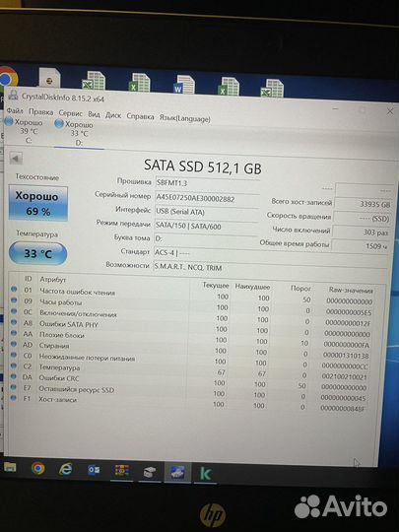Click the 33 °C temperature button
This screenshot has height=532, width=399.
pos(38,253)
